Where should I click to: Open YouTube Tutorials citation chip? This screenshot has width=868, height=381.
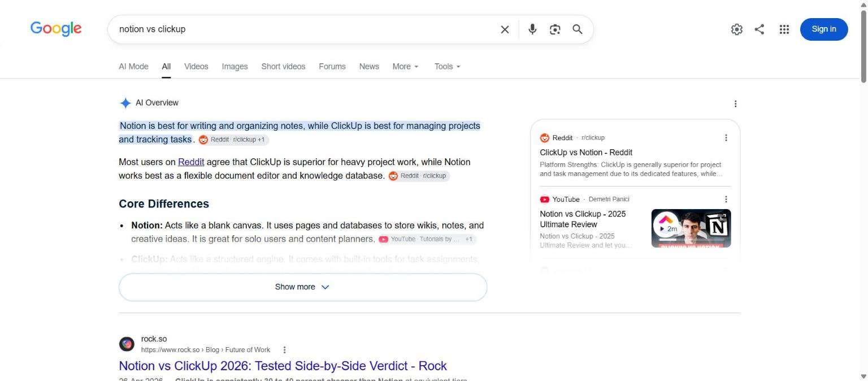(427, 239)
